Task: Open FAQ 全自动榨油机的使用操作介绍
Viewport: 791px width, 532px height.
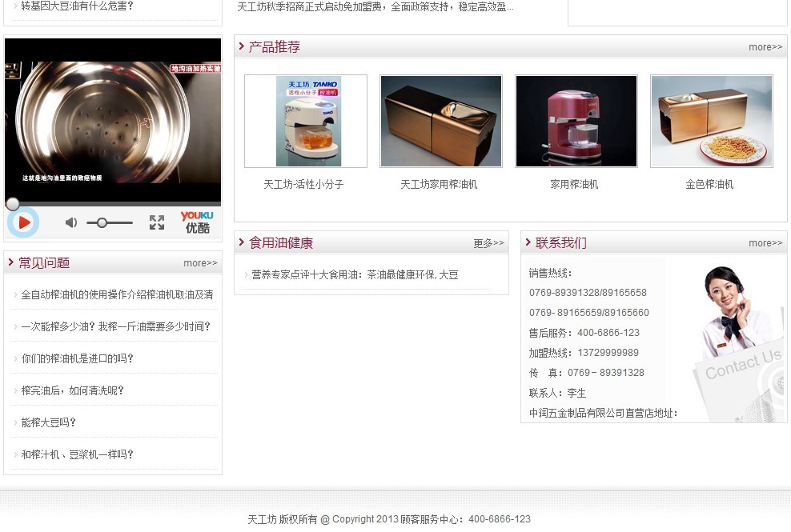Action: (x=117, y=294)
